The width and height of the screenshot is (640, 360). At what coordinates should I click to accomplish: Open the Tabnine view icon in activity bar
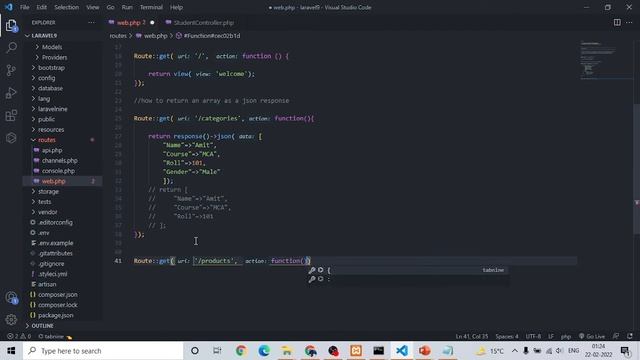[11, 138]
